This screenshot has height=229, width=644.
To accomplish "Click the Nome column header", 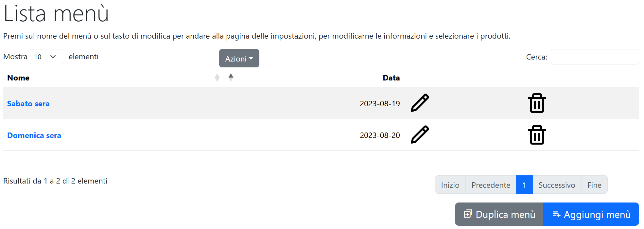I will pyautogui.click(x=18, y=78).
